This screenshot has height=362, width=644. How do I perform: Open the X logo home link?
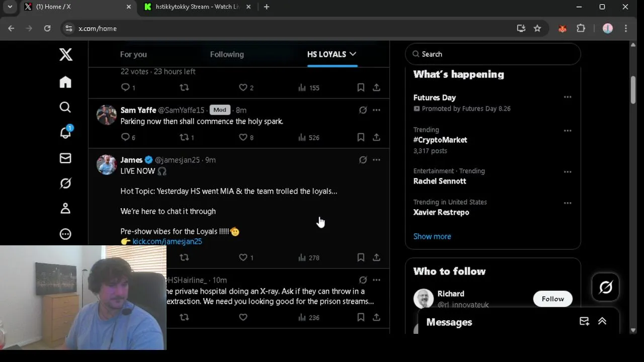click(x=66, y=54)
